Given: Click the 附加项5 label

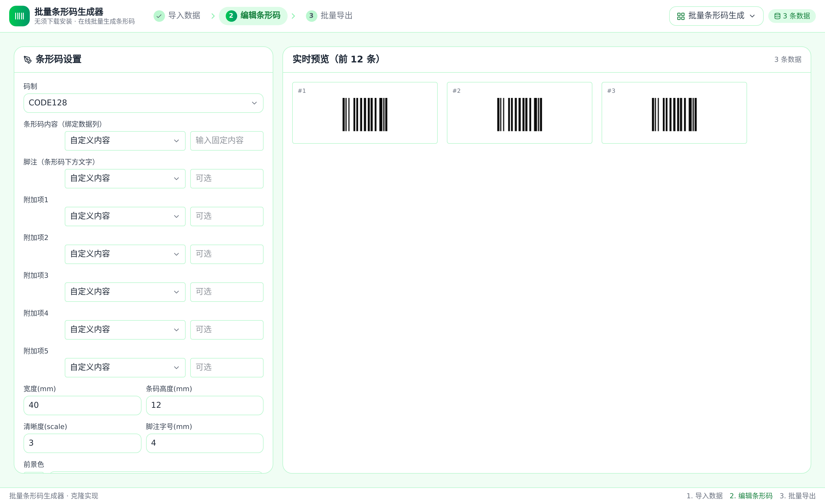Looking at the screenshot, I should click(x=36, y=351).
